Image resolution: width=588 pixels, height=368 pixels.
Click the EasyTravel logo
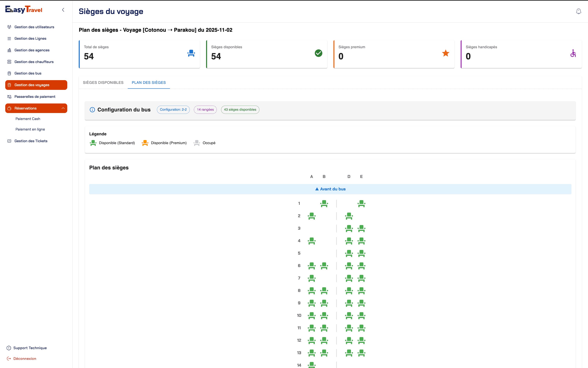tap(24, 10)
